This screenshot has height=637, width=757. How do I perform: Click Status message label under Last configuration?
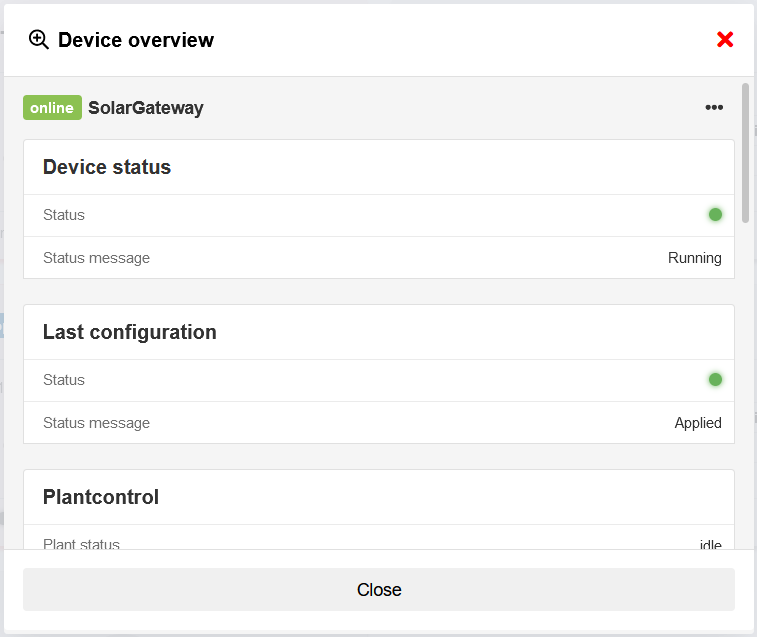click(96, 423)
